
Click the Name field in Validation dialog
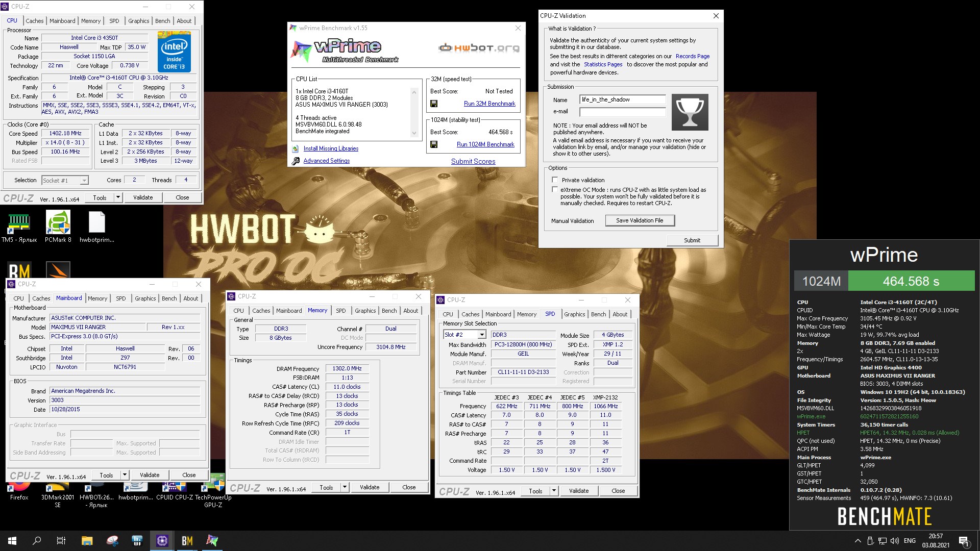point(623,99)
